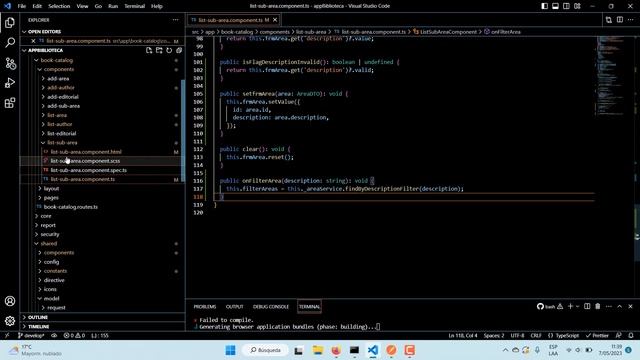Open Explorer views and more actions menu

pyautogui.click(x=176, y=20)
